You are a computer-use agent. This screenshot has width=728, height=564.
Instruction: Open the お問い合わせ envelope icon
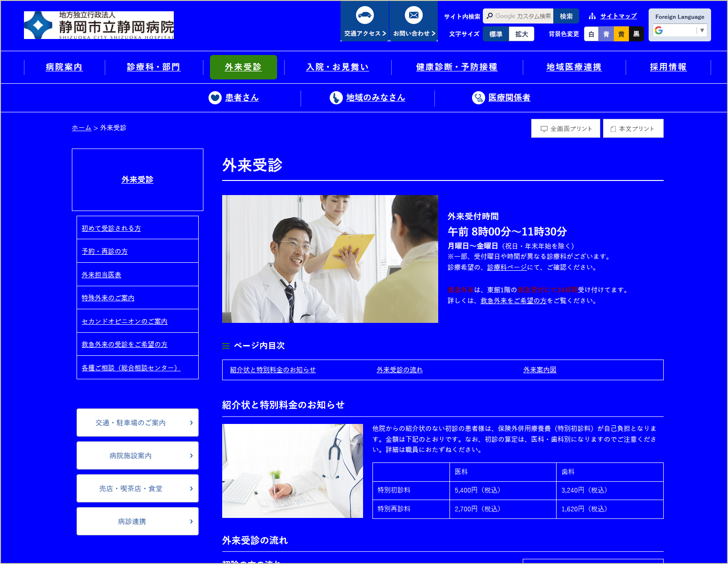(x=414, y=15)
